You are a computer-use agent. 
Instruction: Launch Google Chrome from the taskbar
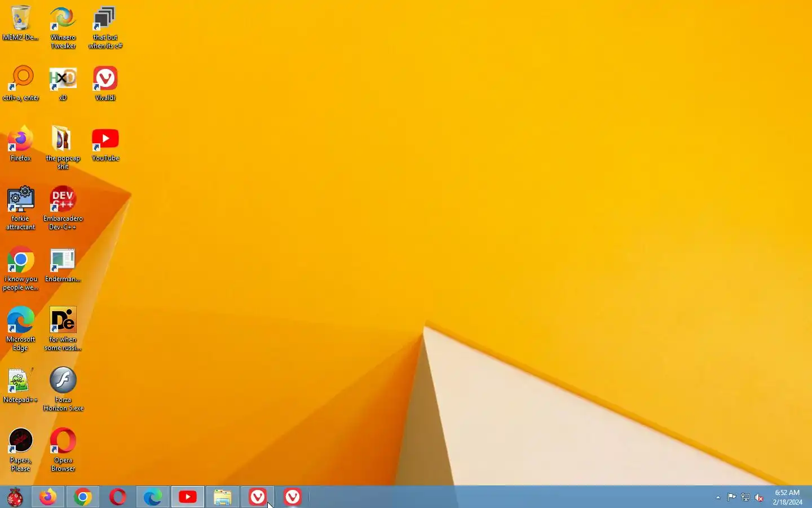[83, 497]
